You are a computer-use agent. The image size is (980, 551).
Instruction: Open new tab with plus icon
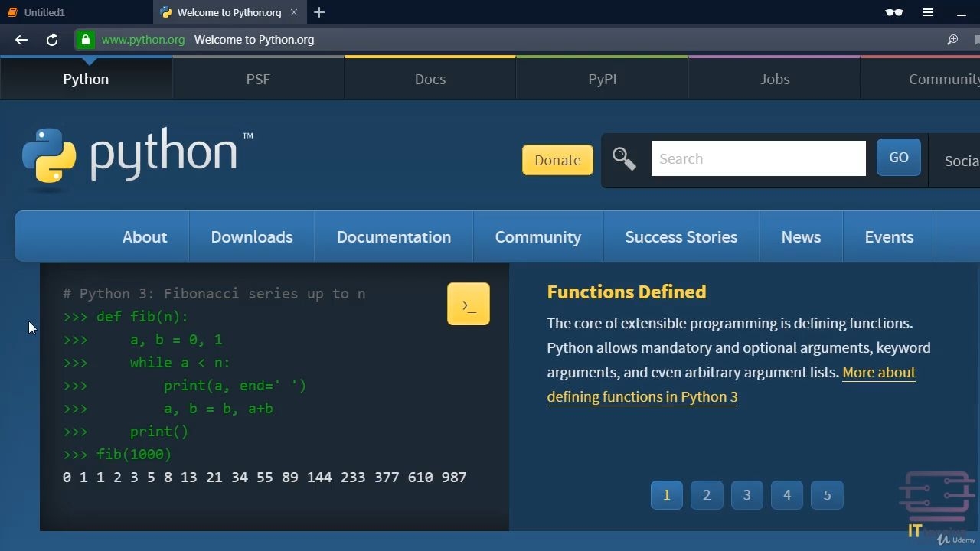[x=319, y=12]
